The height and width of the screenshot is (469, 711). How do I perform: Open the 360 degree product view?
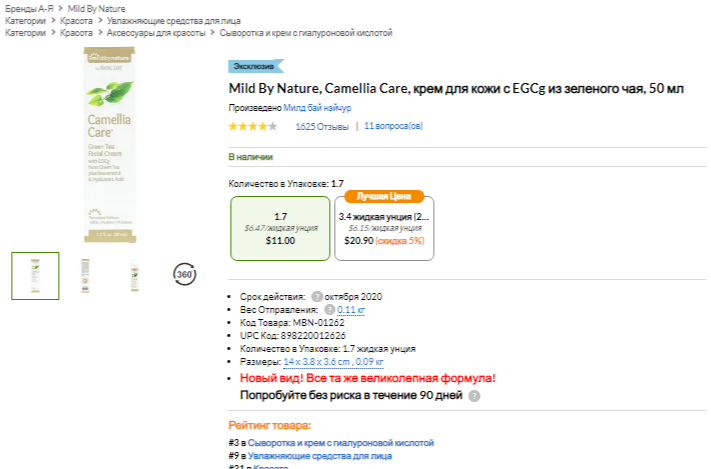pyautogui.click(x=184, y=274)
